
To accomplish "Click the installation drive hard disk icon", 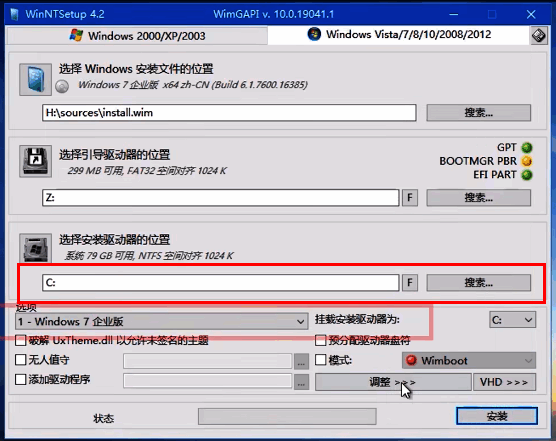I will (x=35, y=248).
